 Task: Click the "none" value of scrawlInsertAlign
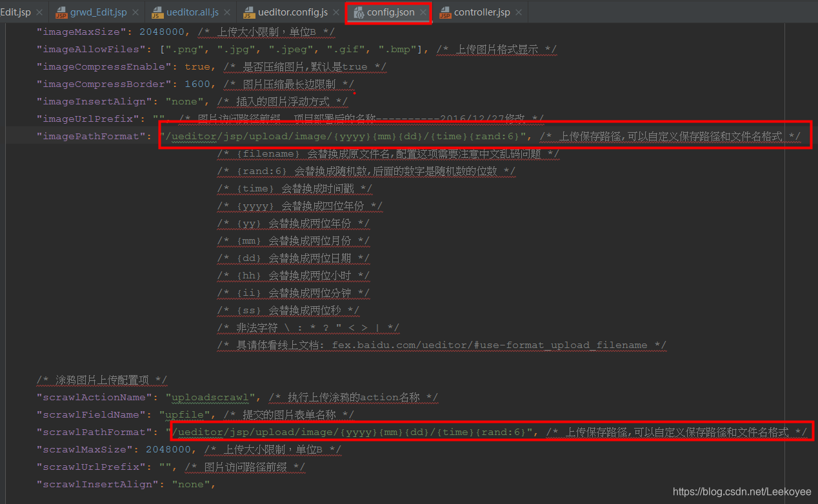(190, 485)
